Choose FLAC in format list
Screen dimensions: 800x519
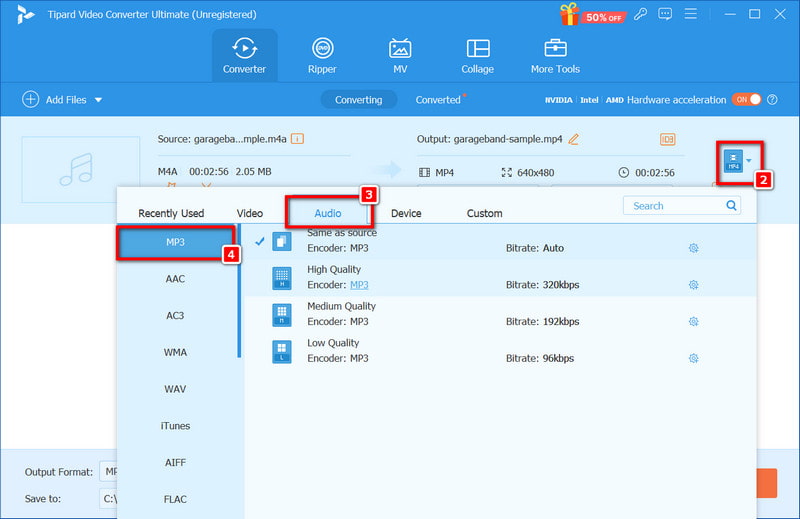[176, 500]
